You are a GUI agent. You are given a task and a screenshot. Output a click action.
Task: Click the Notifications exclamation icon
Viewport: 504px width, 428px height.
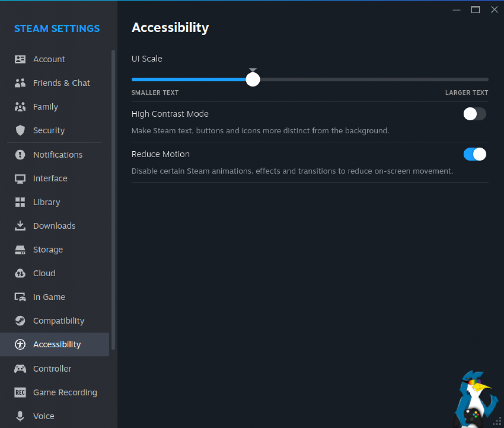click(x=20, y=155)
